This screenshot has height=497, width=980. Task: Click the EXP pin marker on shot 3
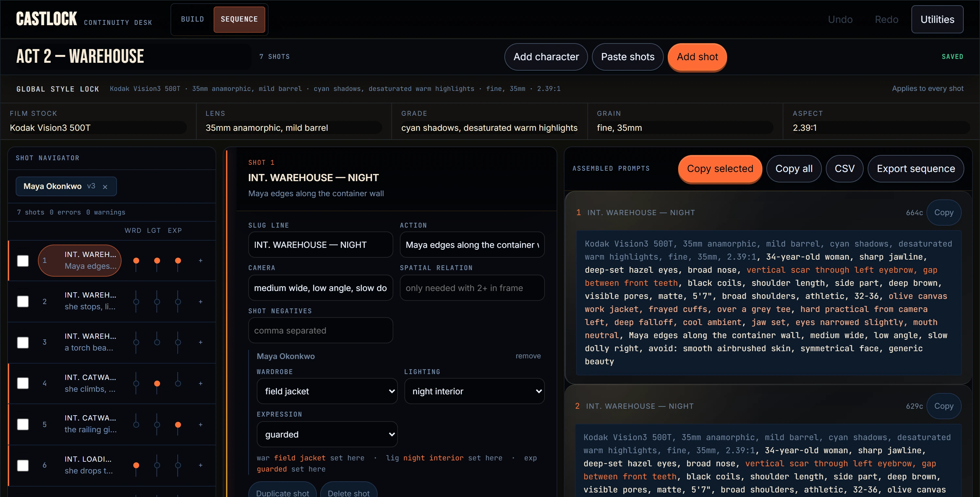point(178,342)
